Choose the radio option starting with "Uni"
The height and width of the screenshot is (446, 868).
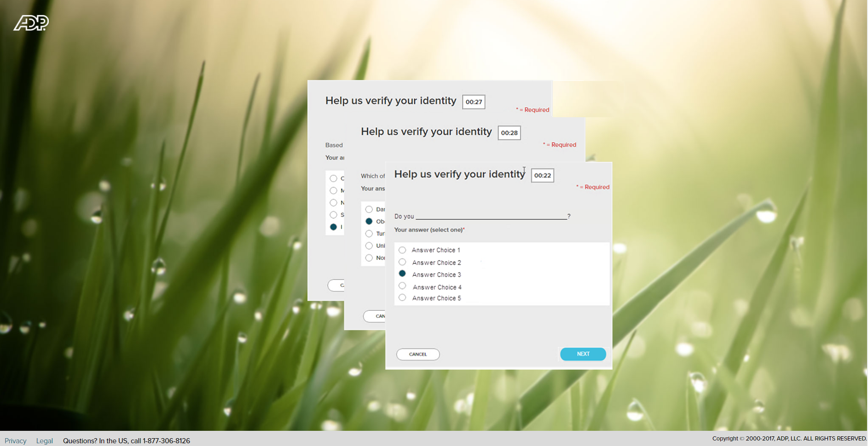[x=369, y=246]
